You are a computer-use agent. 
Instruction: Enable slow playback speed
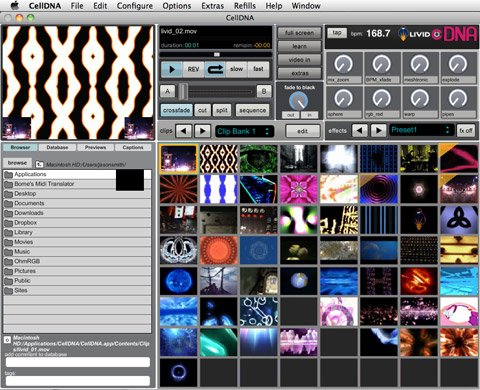(x=236, y=69)
